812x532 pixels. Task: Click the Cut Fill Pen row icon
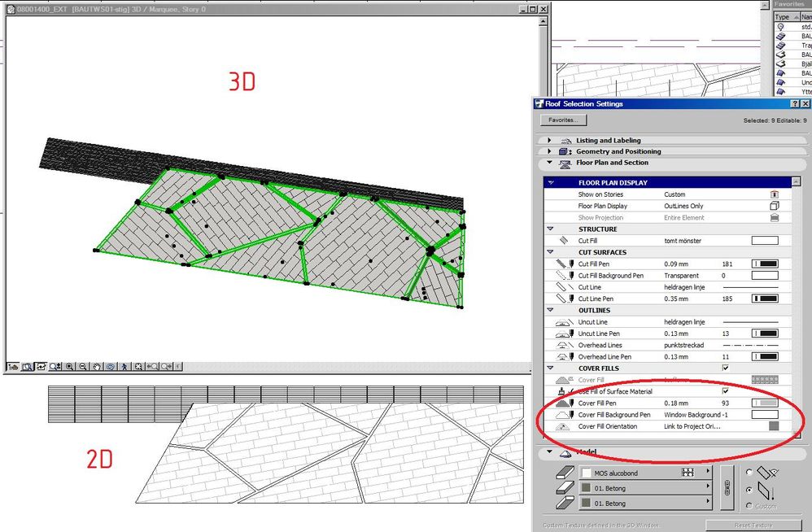point(564,264)
